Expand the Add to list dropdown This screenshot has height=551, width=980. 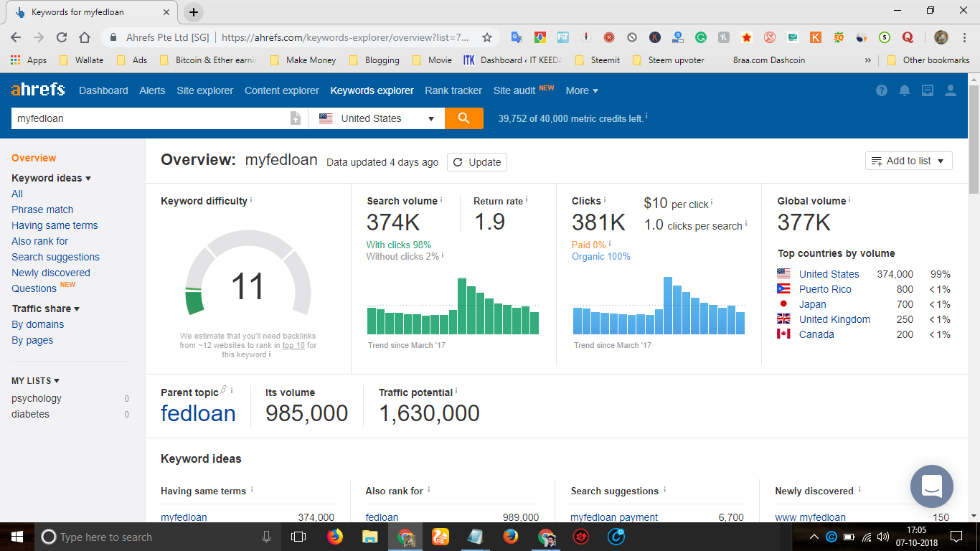pyautogui.click(x=908, y=161)
